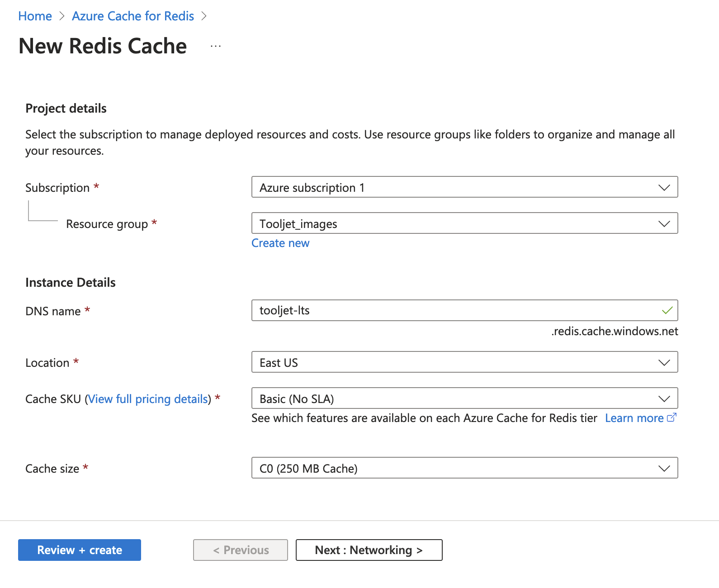Expand the Cache SKU dropdown
This screenshot has width=719, height=588.
464,398
